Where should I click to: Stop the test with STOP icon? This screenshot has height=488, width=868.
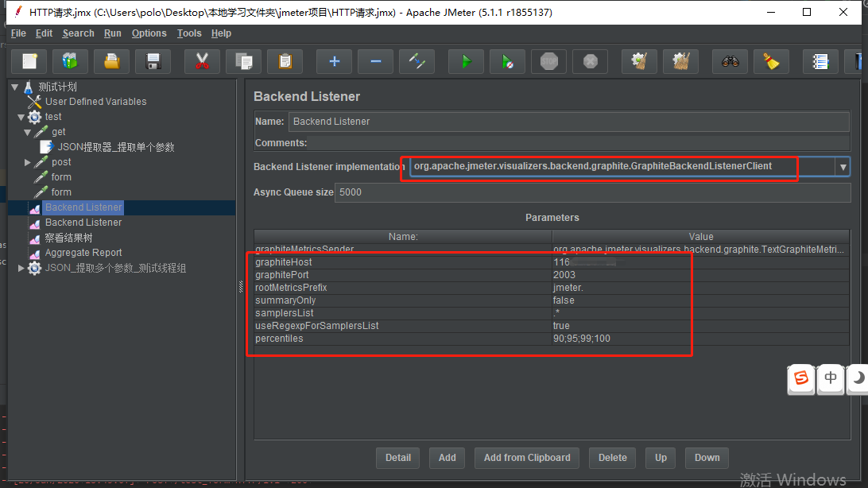point(548,61)
